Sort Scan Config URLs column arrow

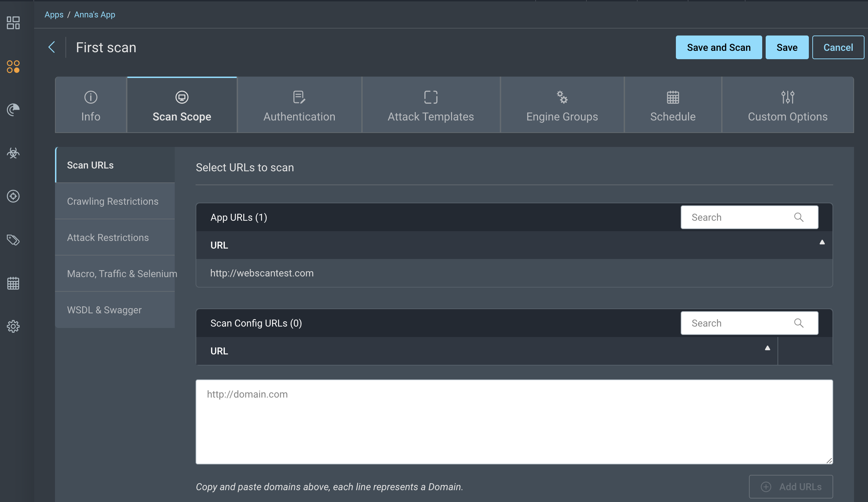[x=767, y=348]
